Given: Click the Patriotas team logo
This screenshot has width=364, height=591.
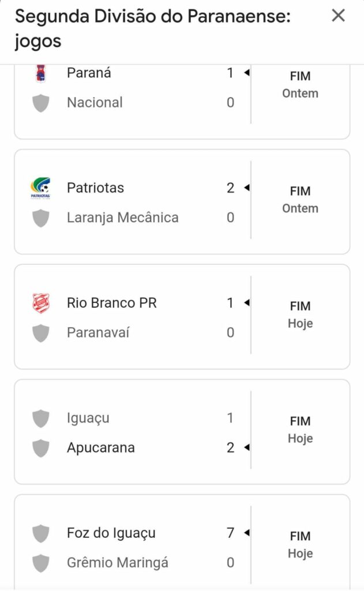Looking at the screenshot, I should 40,188.
